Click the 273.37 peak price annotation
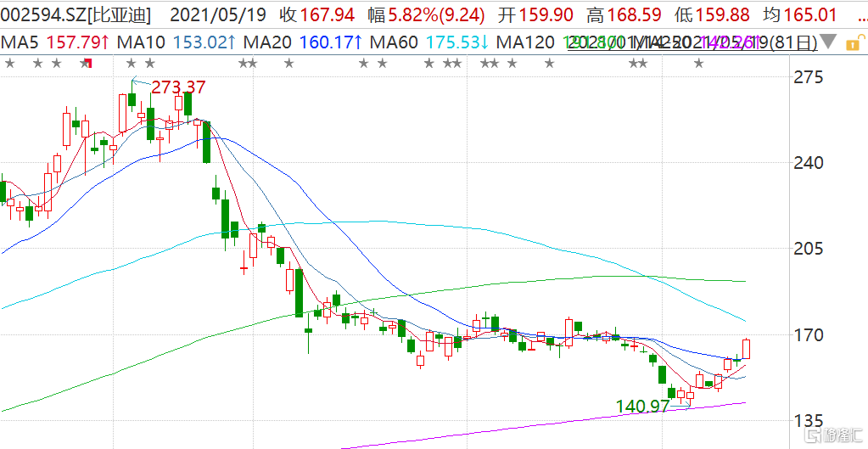This screenshot has width=868, height=449. tap(178, 87)
